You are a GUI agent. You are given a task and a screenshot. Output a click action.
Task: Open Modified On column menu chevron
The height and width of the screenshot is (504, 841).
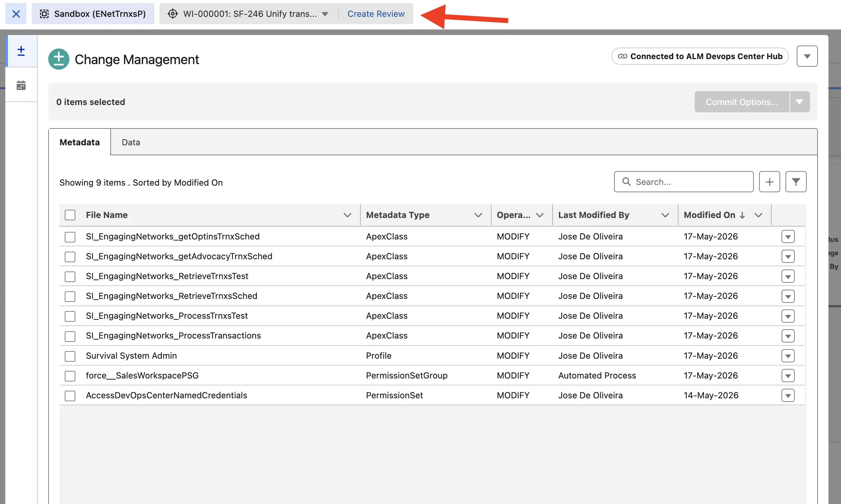point(758,215)
